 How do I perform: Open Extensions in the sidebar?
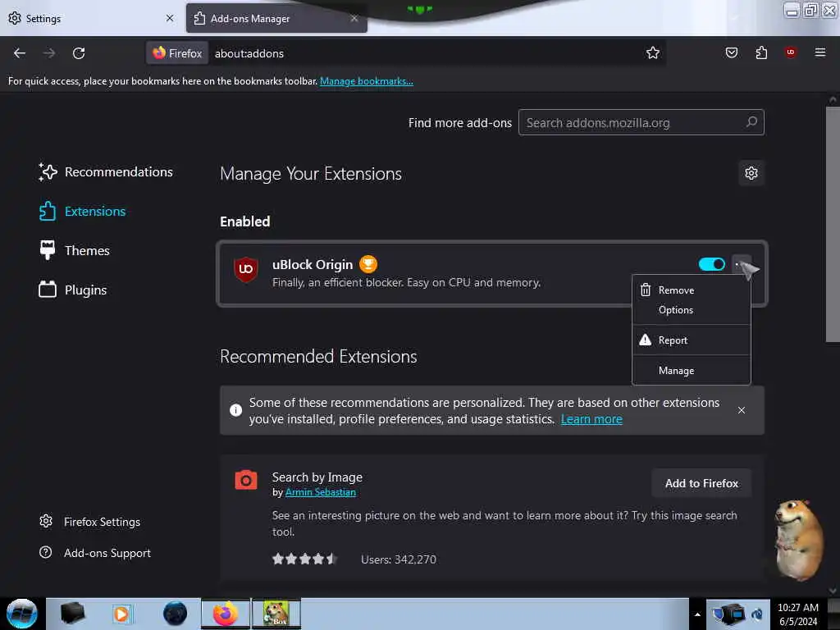tap(83, 211)
